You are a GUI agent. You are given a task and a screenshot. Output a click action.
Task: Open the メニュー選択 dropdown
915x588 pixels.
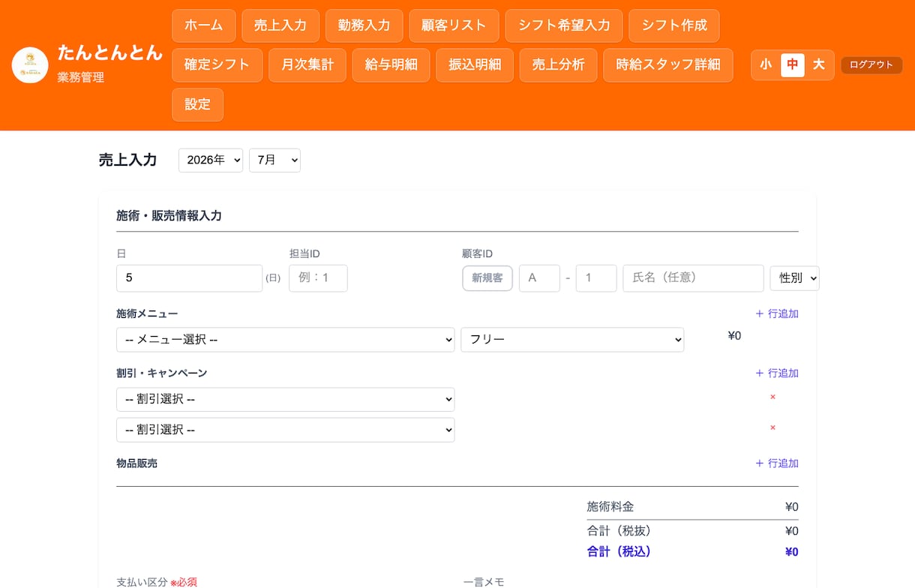286,339
